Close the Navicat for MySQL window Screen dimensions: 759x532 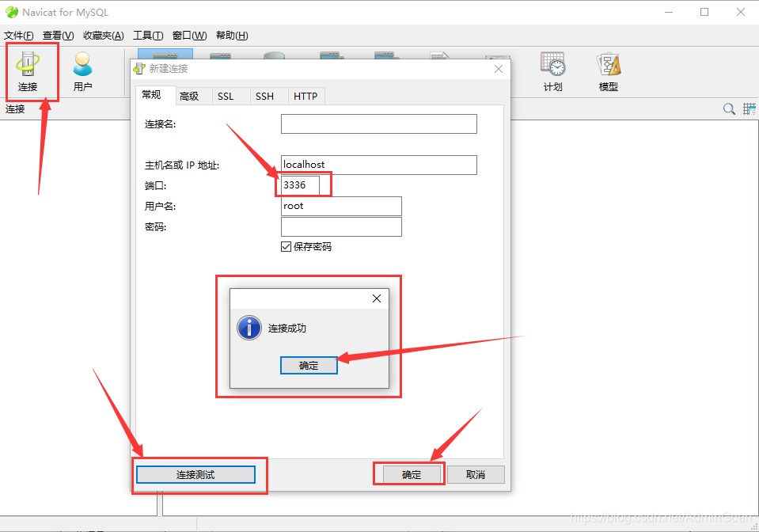pos(741,12)
